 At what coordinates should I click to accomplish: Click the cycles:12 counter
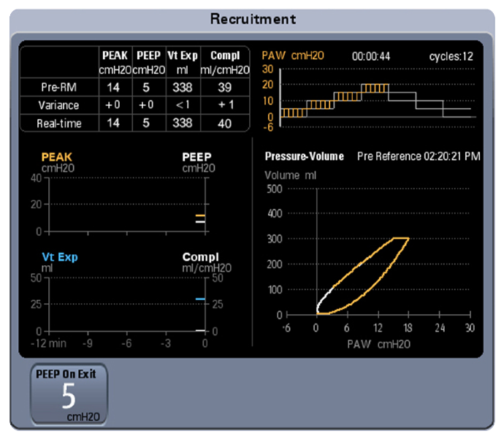(x=451, y=56)
